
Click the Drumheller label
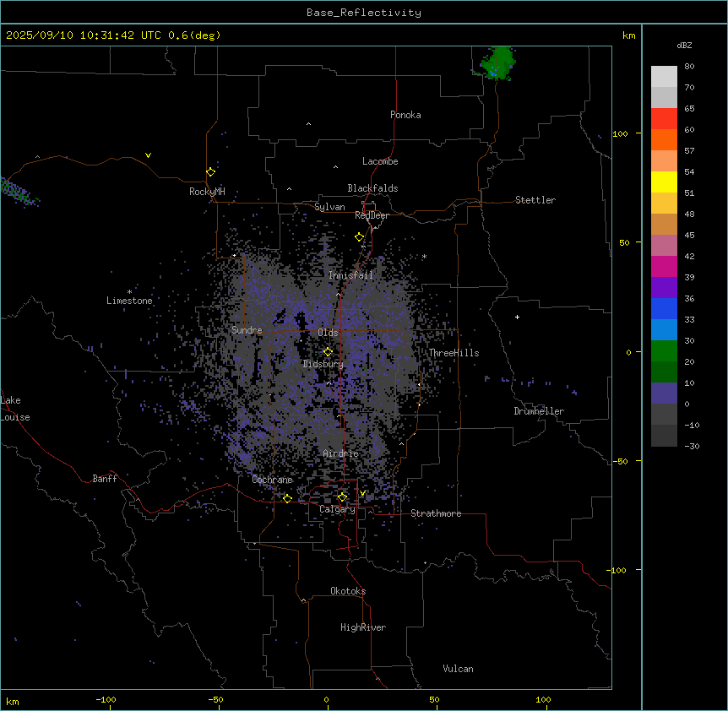(x=539, y=411)
